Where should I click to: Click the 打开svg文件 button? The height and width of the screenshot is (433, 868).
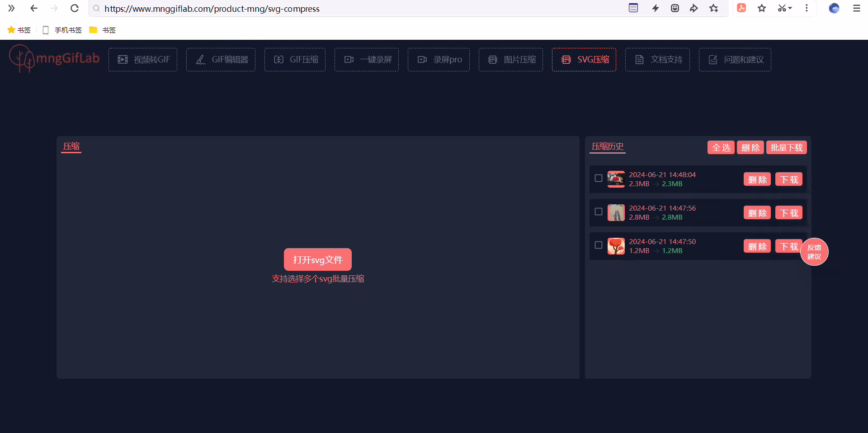point(318,259)
